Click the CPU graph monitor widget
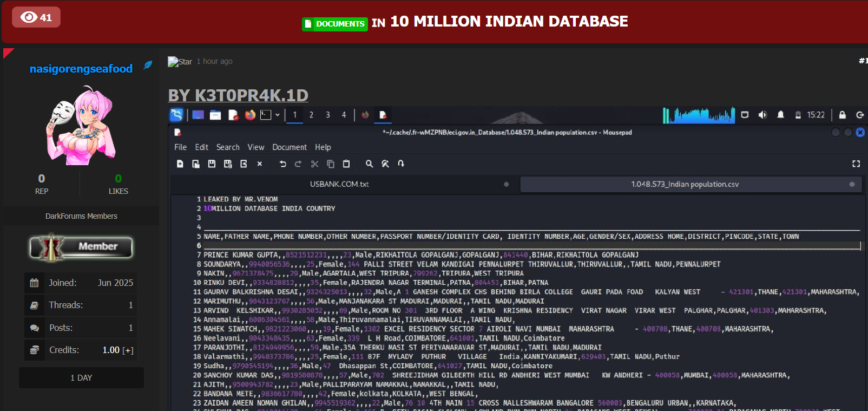 point(699,115)
